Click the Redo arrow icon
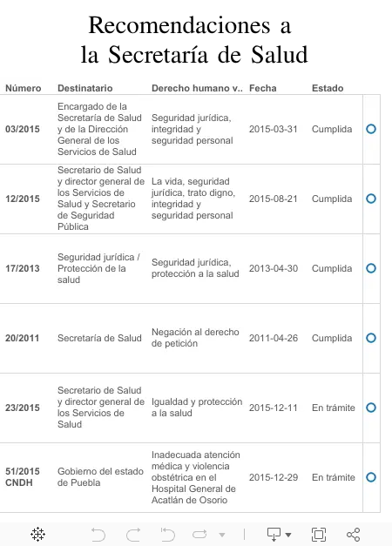This screenshot has width=392, height=546. tap(133, 534)
